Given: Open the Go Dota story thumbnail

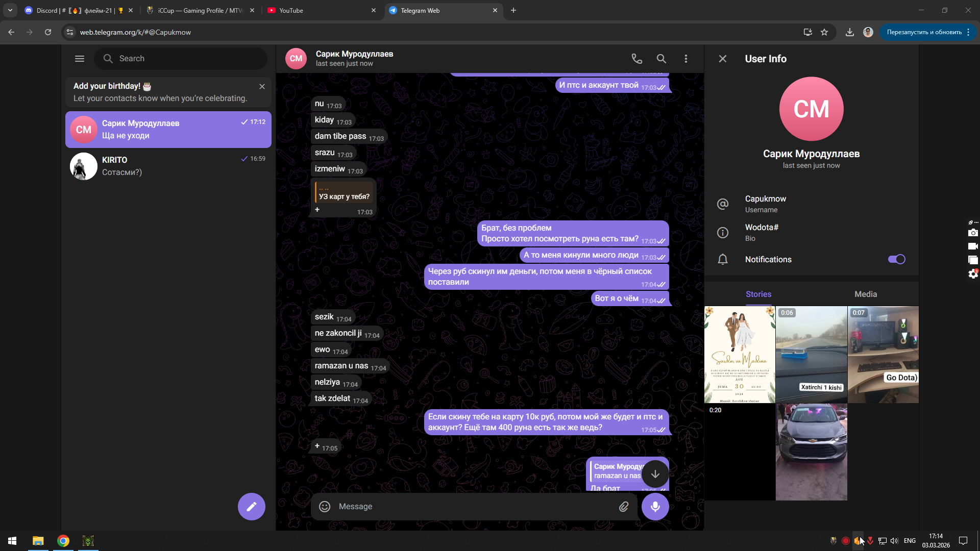Looking at the screenshot, I should point(883,354).
